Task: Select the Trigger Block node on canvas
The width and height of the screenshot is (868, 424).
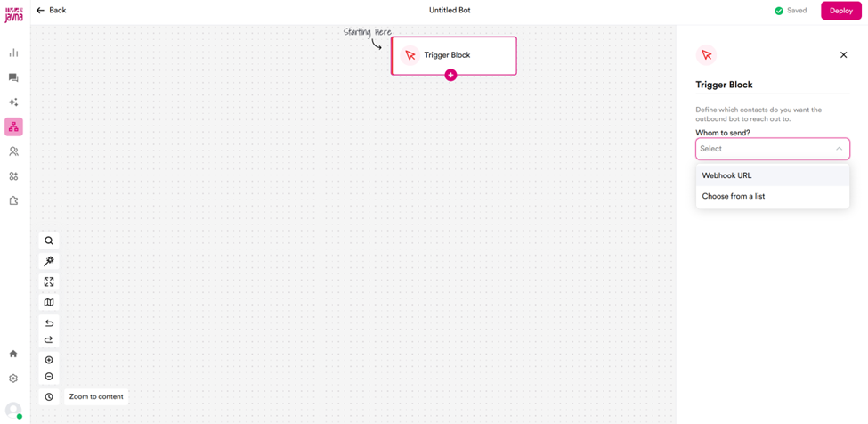Action: click(453, 55)
